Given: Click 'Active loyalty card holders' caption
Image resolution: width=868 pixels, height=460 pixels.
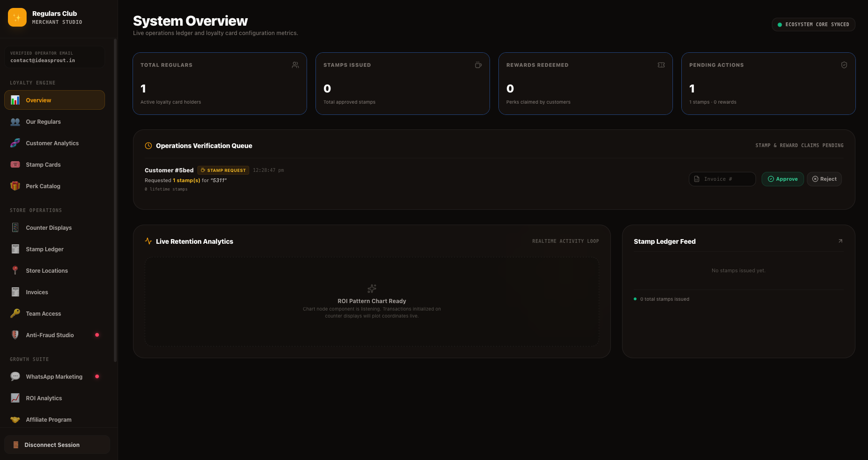Looking at the screenshot, I should pos(171,102).
